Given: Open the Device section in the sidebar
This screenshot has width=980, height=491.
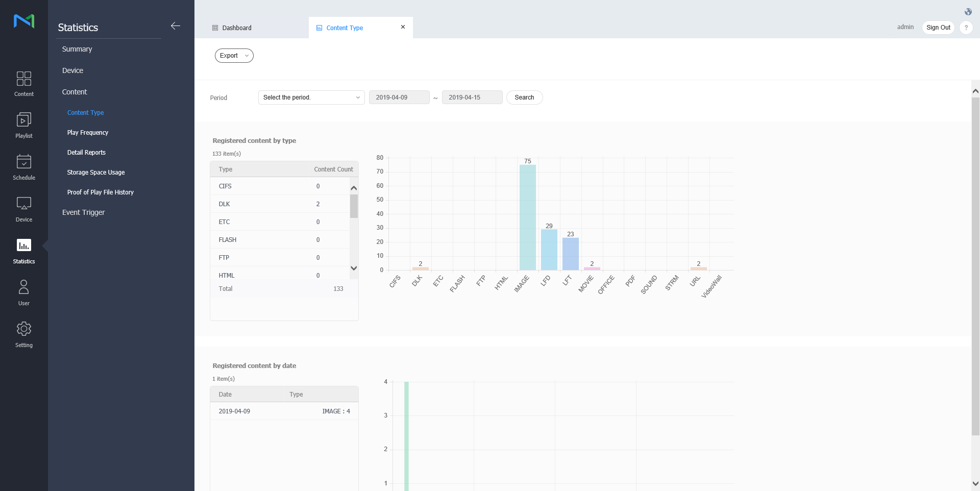Looking at the screenshot, I should coord(23,209).
